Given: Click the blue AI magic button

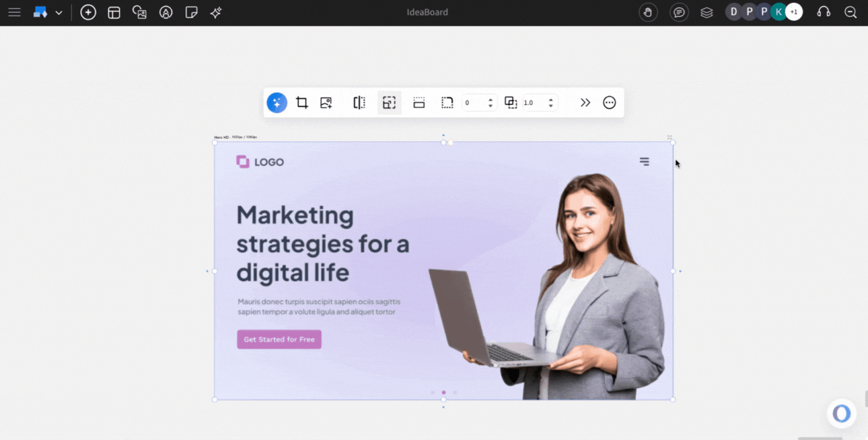Looking at the screenshot, I should click(277, 103).
